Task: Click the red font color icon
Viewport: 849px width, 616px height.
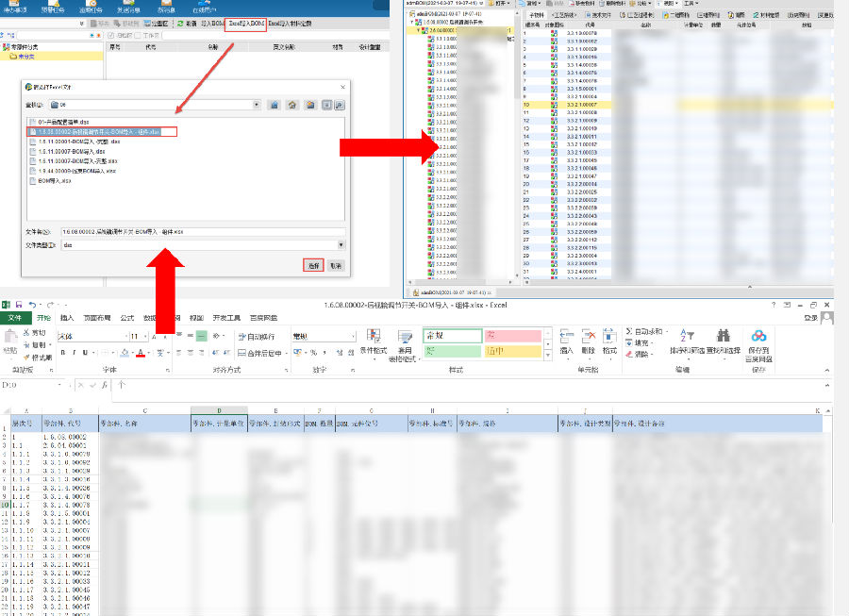Action: [140, 353]
